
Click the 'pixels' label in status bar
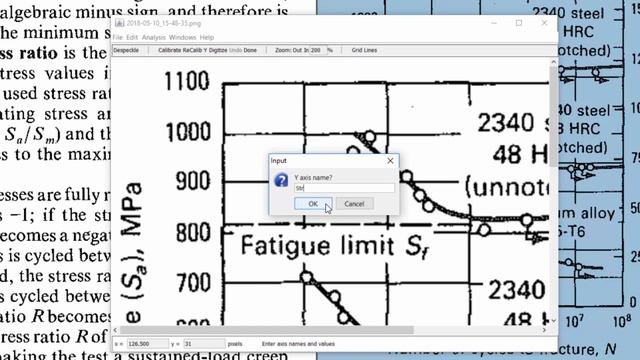point(235,344)
